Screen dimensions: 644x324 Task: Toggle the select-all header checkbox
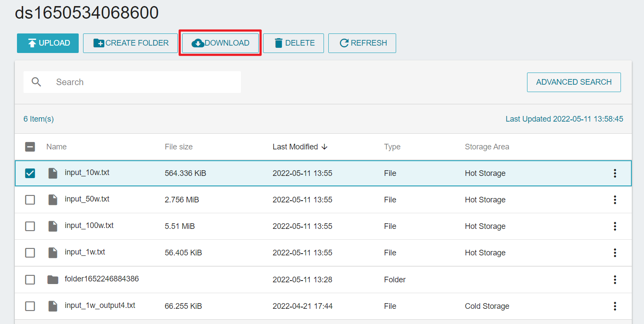[x=30, y=147]
